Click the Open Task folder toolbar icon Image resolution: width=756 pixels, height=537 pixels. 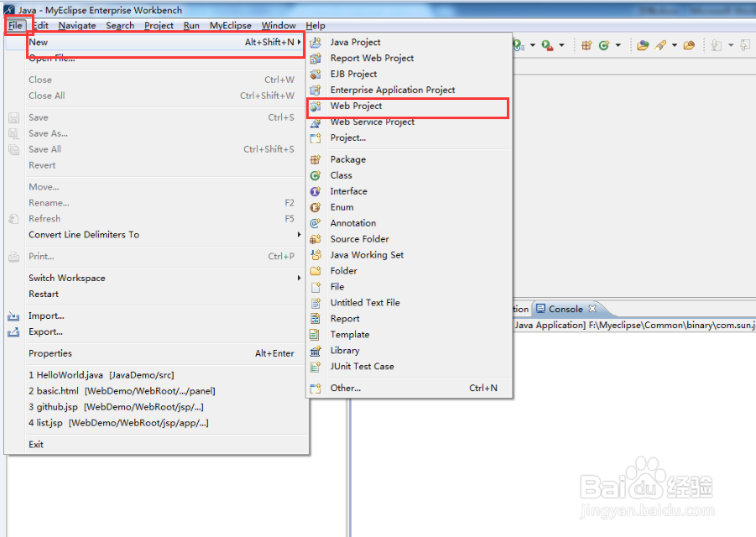690,45
